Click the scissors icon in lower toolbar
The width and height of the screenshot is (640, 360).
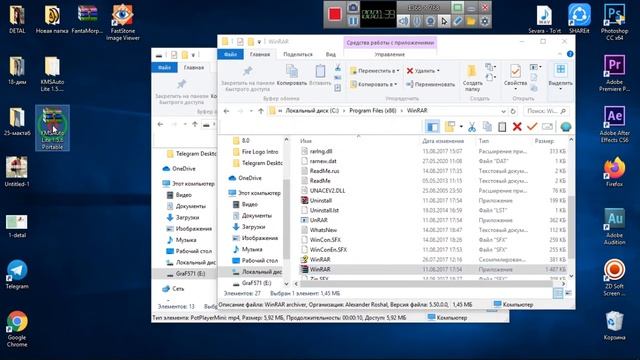(472, 127)
